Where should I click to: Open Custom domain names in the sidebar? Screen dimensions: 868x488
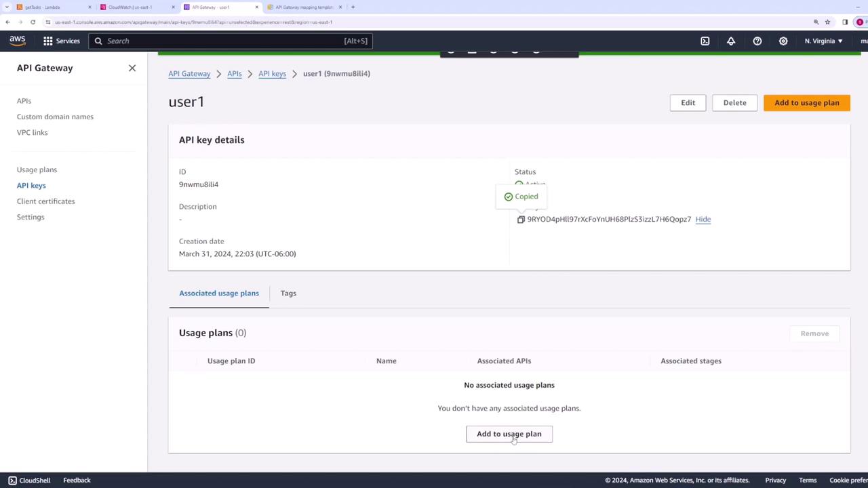click(55, 117)
